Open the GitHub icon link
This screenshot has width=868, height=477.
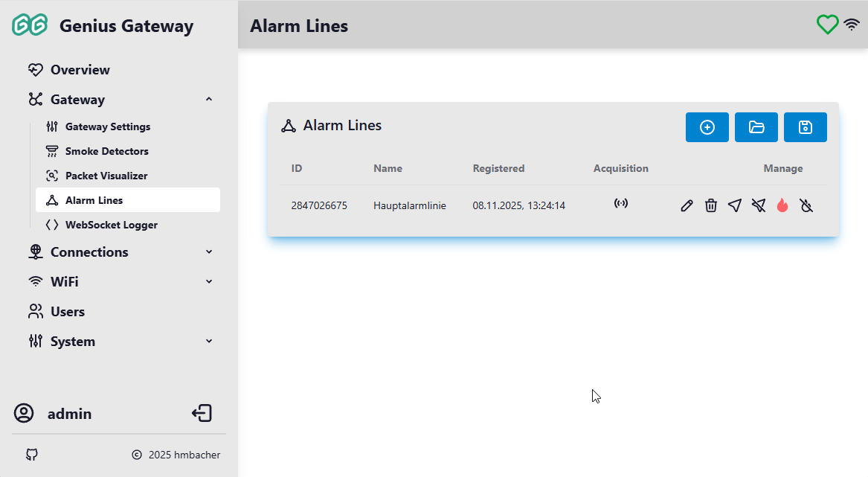point(31,455)
